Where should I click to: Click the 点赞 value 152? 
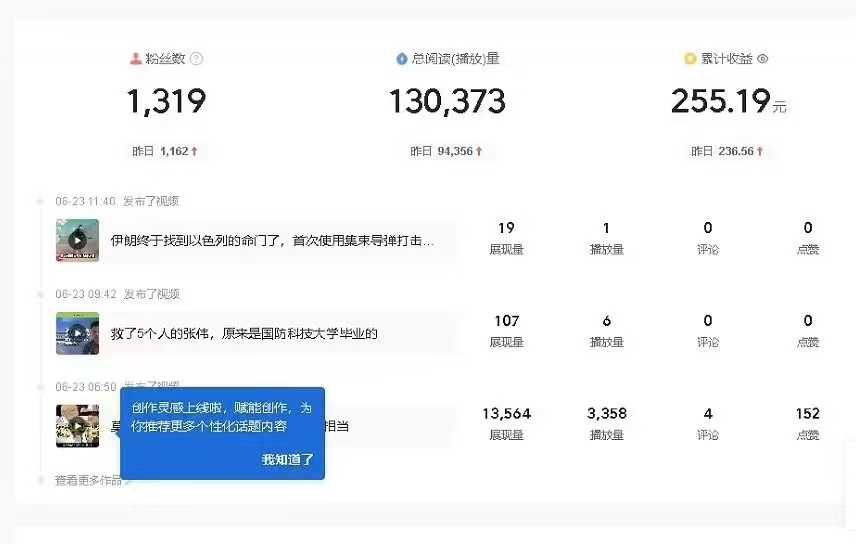pyautogui.click(x=808, y=413)
